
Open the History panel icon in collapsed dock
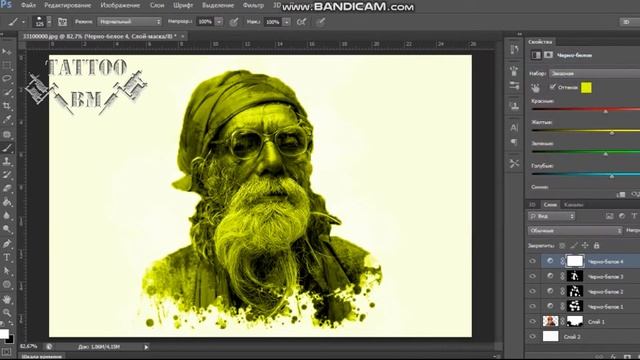pyautogui.click(x=514, y=50)
